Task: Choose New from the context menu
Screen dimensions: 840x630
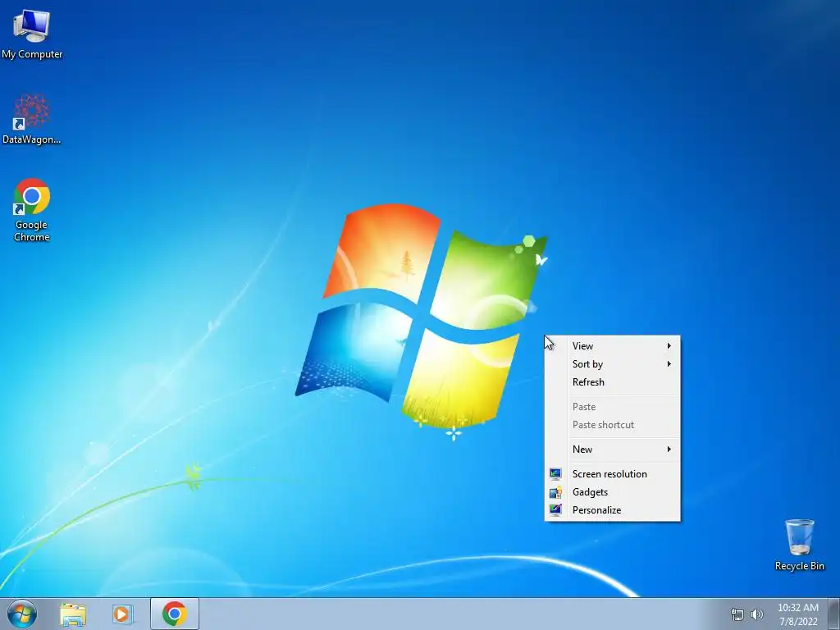Action: (612, 450)
